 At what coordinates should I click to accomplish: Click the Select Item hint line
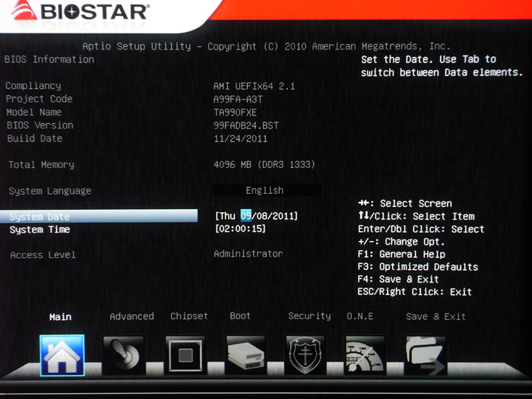click(416, 216)
